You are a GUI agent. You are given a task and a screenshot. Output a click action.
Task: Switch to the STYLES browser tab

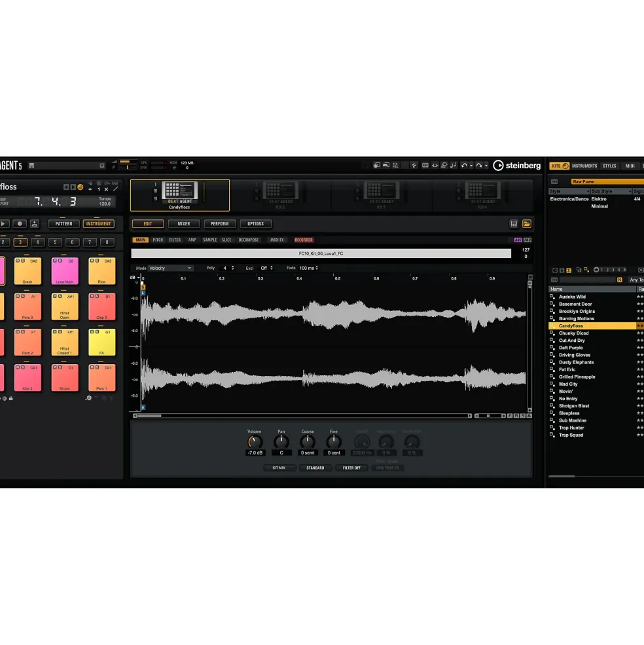pos(609,166)
